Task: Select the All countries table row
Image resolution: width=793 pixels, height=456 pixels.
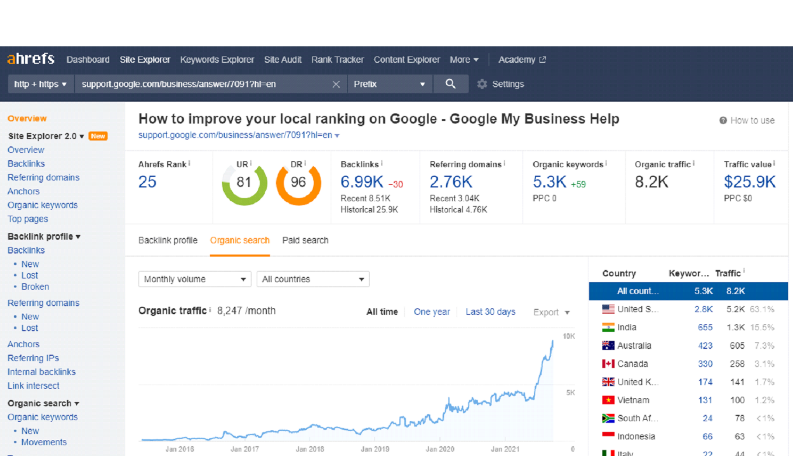Action: [688, 291]
